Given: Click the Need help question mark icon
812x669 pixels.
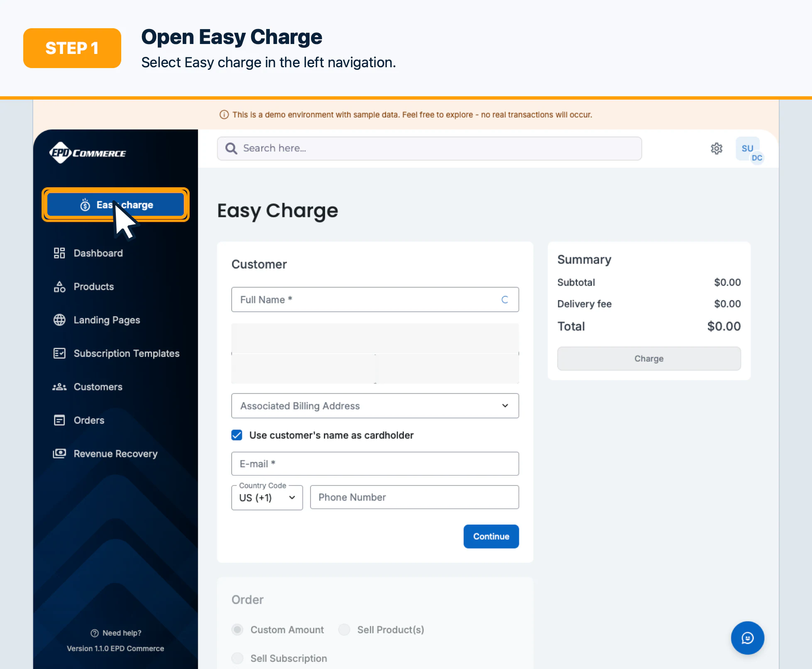Looking at the screenshot, I should tap(95, 633).
